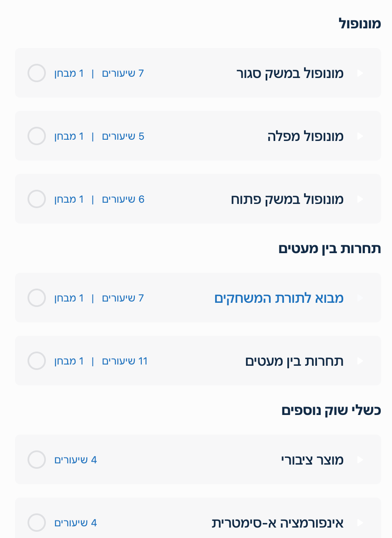Open the מבוא לתורת המשחקים link
This screenshot has height=538, width=392.
[x=279, y=298]
